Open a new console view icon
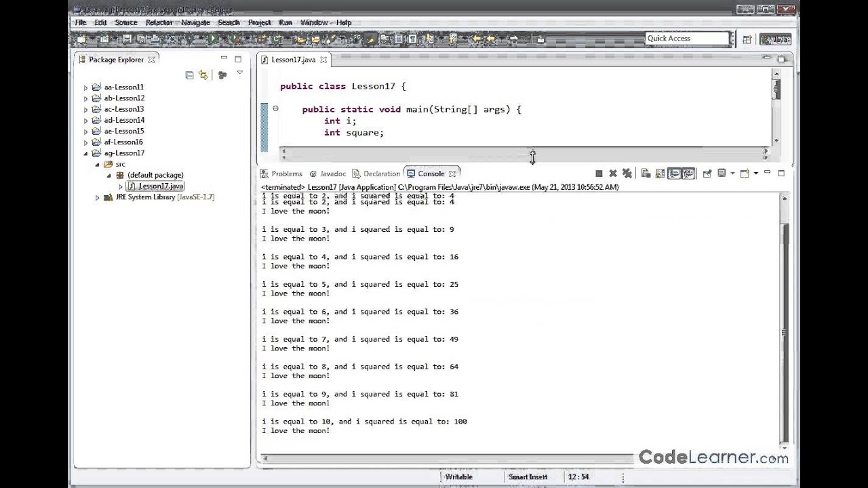Image resolution: width=868 pixels, height=488 pixels. 744,174
